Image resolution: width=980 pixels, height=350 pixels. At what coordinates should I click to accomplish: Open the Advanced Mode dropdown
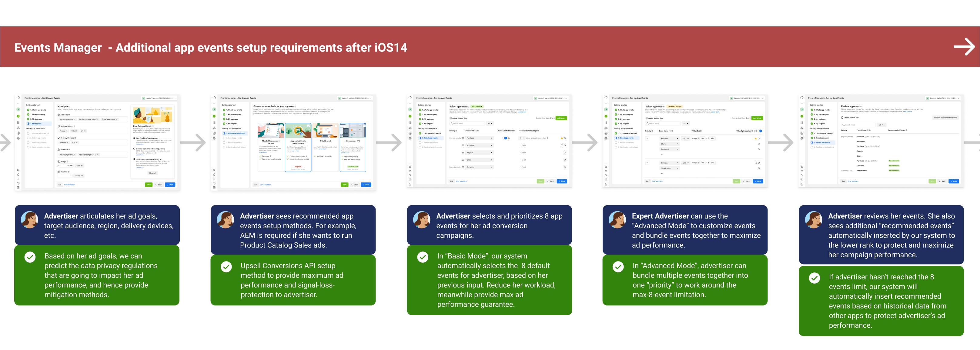coord(674,107)
